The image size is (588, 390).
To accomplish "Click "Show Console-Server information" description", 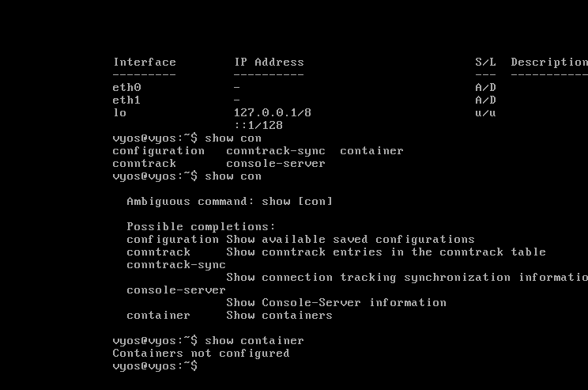I will point(336,302).
